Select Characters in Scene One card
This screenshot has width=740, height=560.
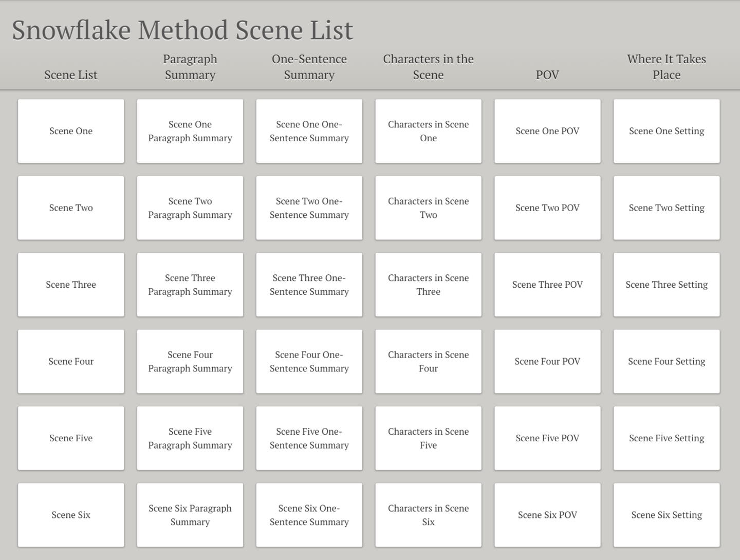click(429, 131)
